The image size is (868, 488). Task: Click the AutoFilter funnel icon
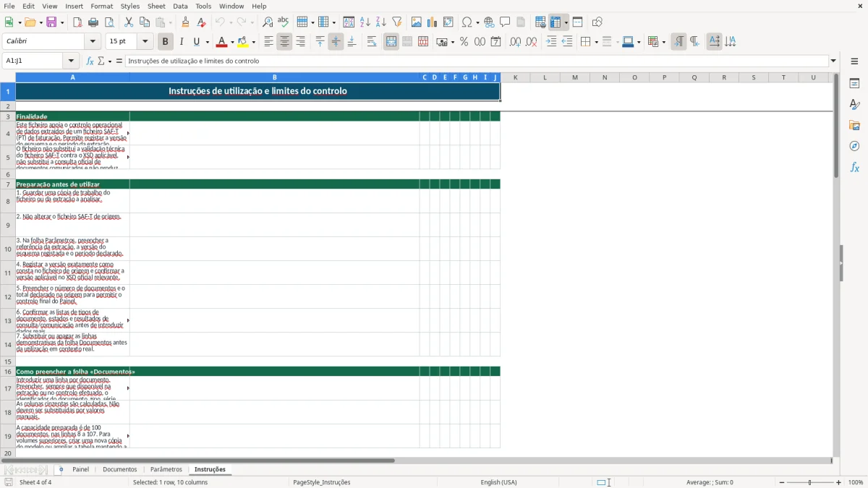[396, 22]
